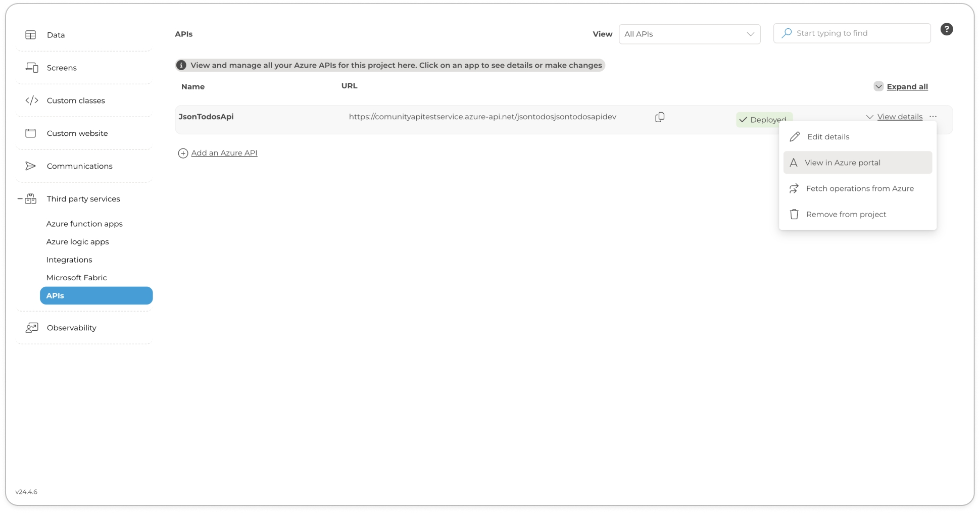Click the Data table icon in sidebar
This screenshot has height=513, width=980.
(x=31, y=35)
